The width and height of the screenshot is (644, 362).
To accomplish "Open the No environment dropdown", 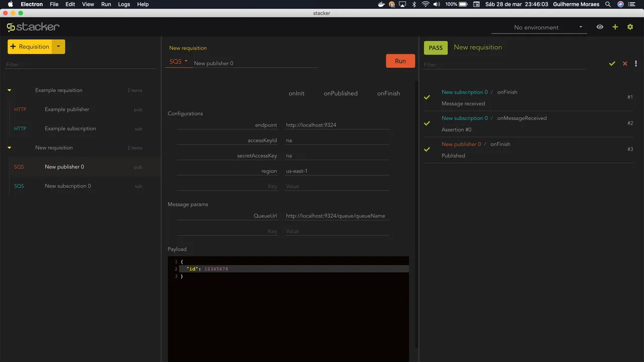I will pos(539,27).
